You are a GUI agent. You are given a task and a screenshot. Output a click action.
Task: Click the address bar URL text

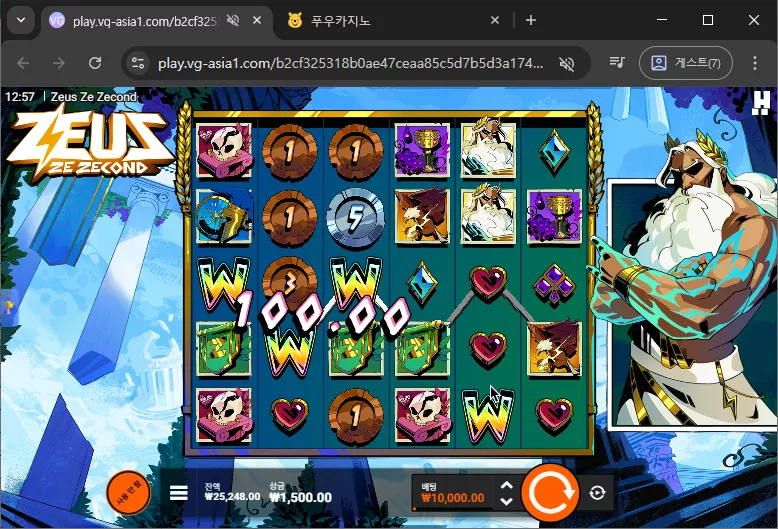350,64
